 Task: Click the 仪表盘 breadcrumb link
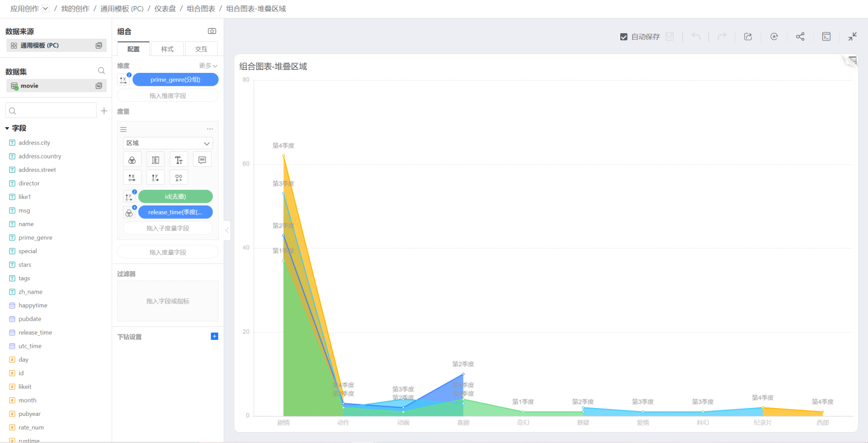pyautogui.click(x=165, y=8)
